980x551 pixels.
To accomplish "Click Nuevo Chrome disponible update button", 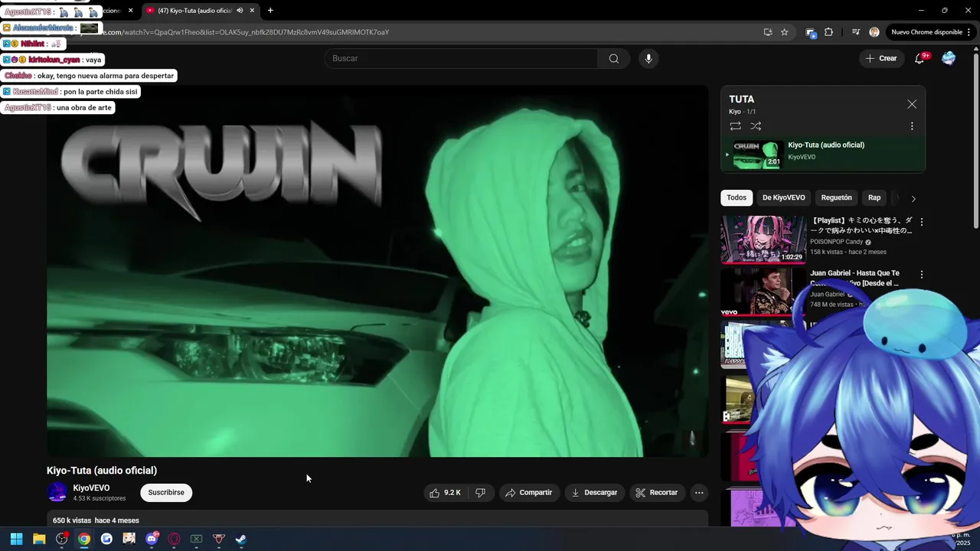I will pos(927,32).
